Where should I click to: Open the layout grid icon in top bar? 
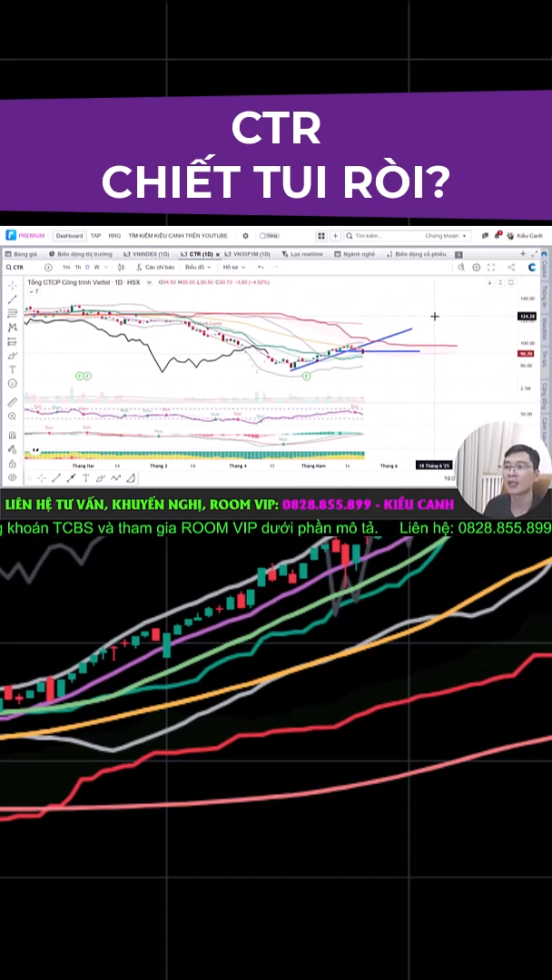click(321, 236)
